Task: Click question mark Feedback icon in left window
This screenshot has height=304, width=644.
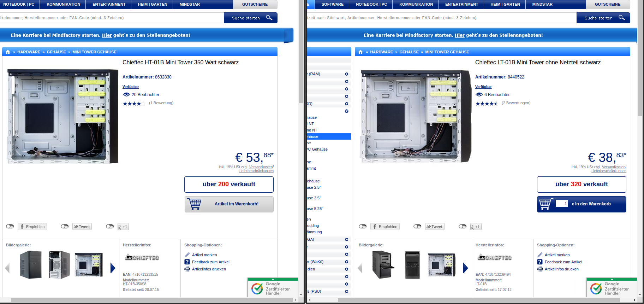Action: [x=187, y=262]
